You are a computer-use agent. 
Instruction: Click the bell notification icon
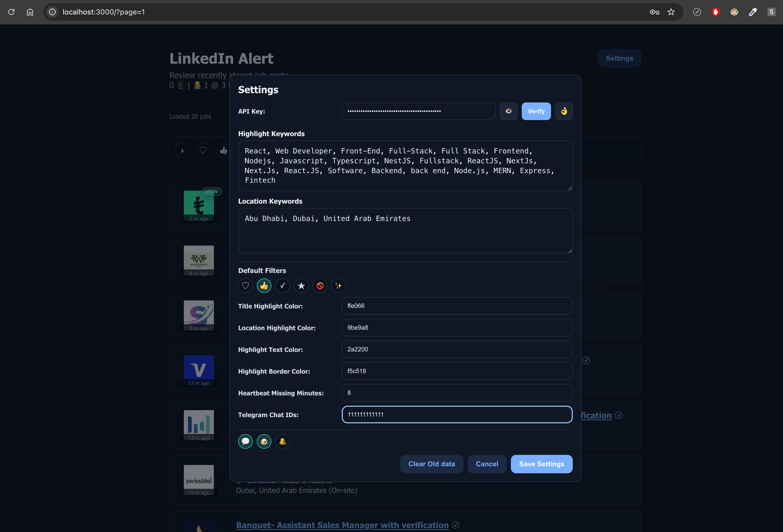pos(283,441)
